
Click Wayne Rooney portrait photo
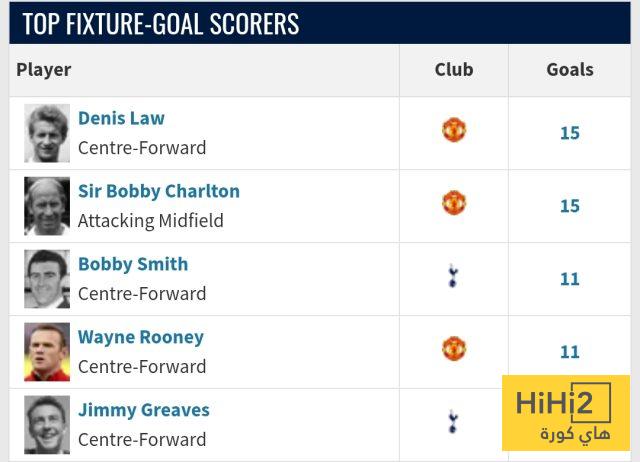[x=47, y=352]
